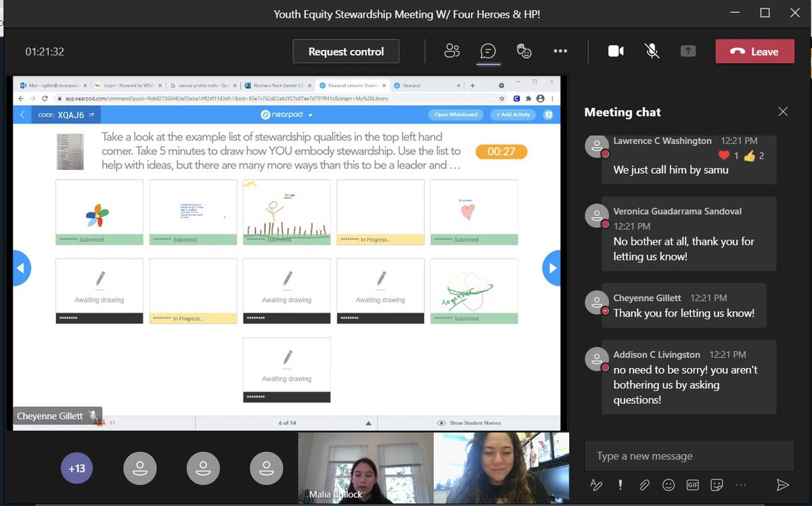The image size is (812, 506).
Task: Select Malia Bullock's video tile
Action: point(365,468)
